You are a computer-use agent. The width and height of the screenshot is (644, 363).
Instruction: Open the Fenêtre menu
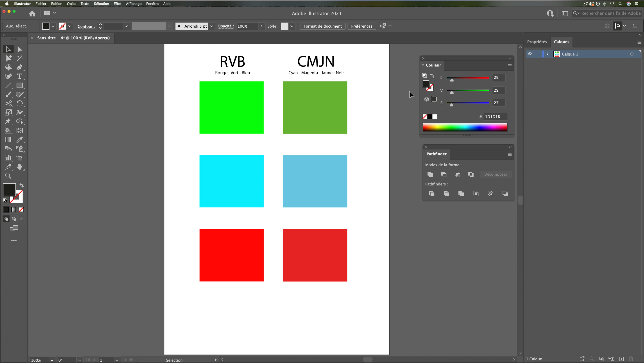[152, 4]
